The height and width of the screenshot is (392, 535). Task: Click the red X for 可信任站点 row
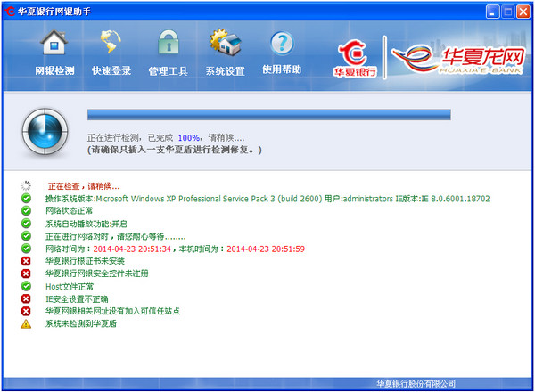coord(26,311)
